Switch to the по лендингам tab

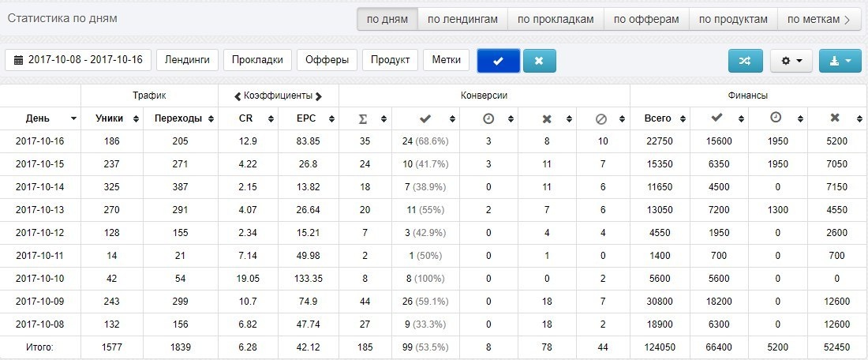pos(462,20)
